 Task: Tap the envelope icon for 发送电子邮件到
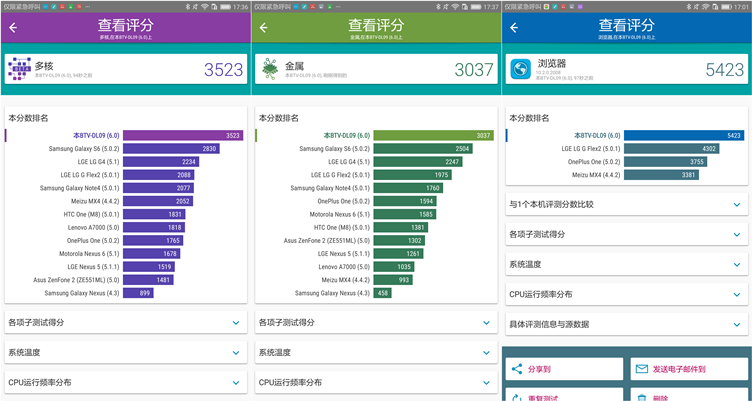click(x=642, y=369)
